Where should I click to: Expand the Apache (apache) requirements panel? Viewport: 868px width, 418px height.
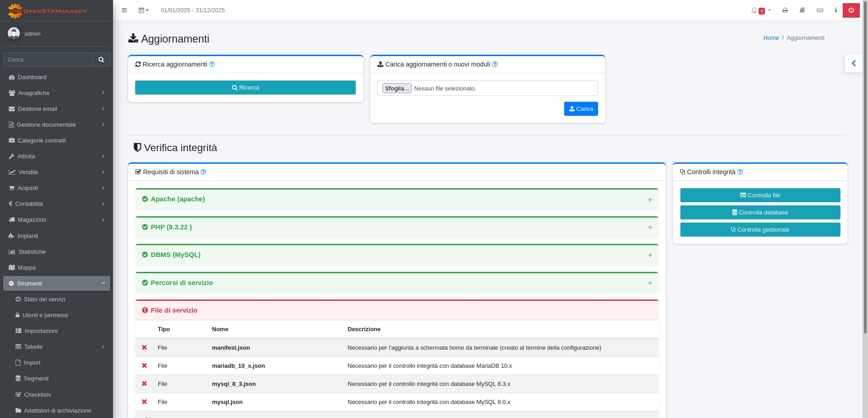click(x=650, y=199)
